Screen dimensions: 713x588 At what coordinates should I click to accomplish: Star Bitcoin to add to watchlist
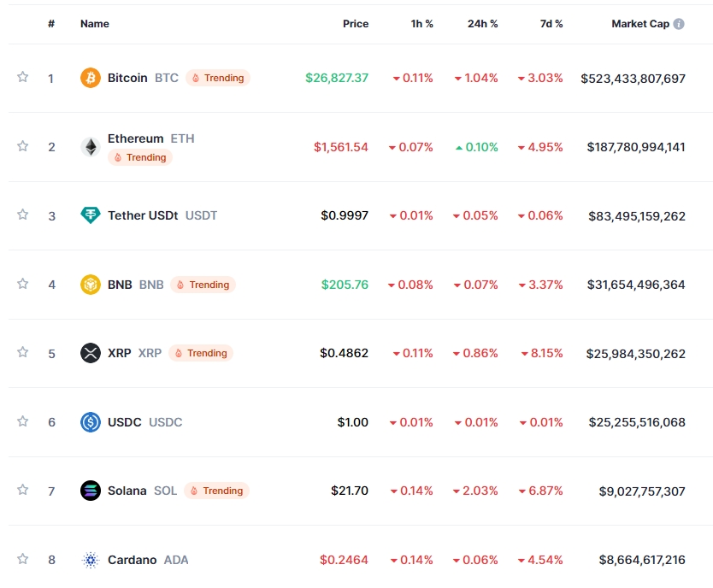click(23, 78)
